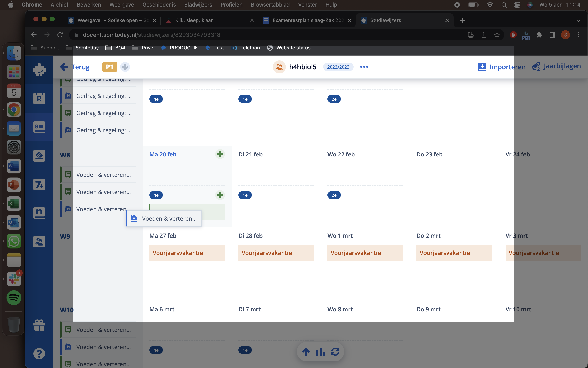
Task: Open the PRODUCTIE bookmark
Action: click(x=179, y=48)
